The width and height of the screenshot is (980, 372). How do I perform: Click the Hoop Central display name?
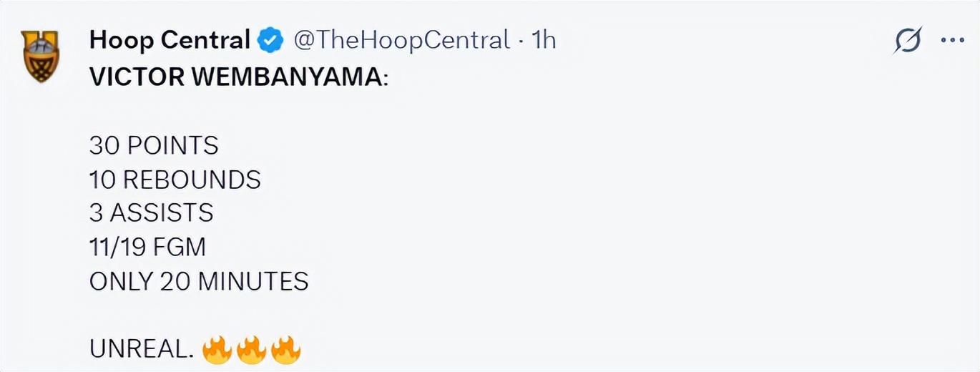(x=170, y=40)
